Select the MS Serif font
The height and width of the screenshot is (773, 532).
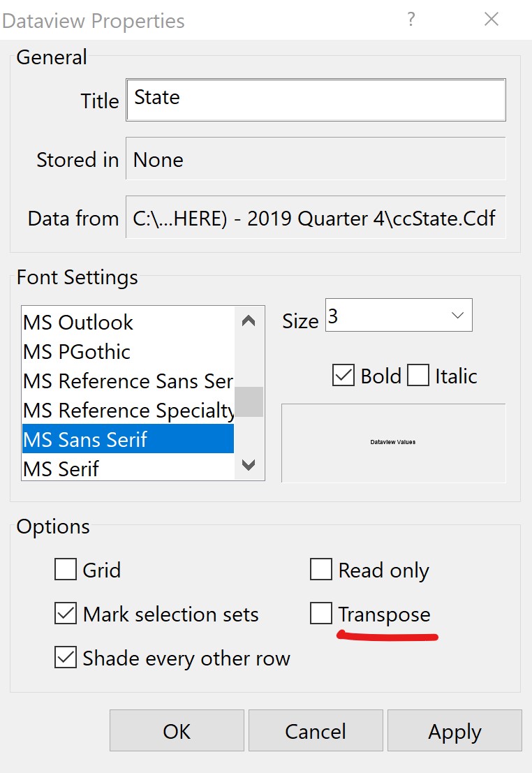click(61, 469)
